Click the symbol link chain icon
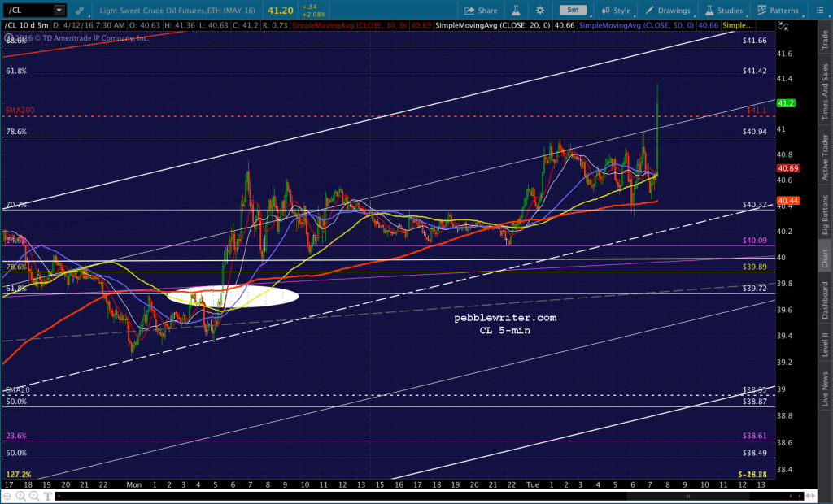 click(79, 10)
